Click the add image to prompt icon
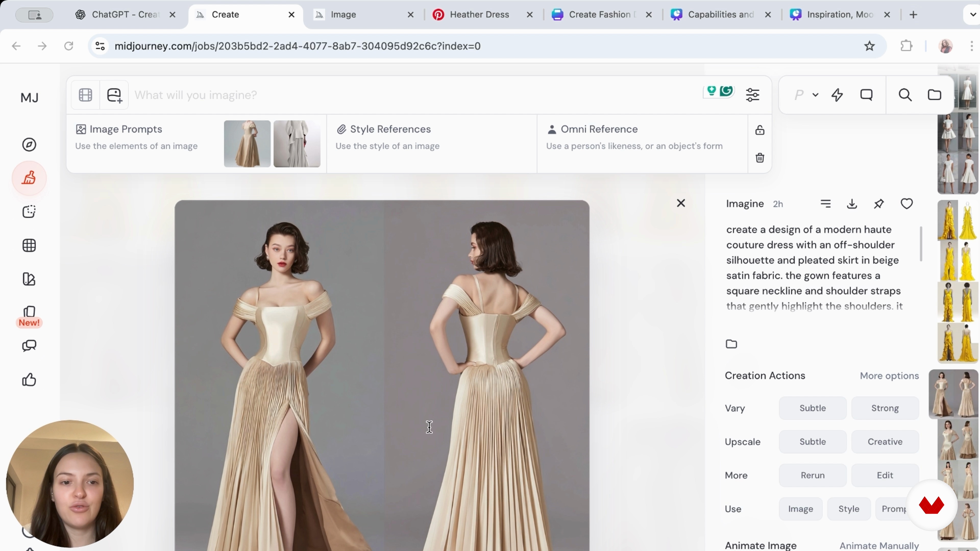Viewport: 980px width, 551px height. pos(114,95)
